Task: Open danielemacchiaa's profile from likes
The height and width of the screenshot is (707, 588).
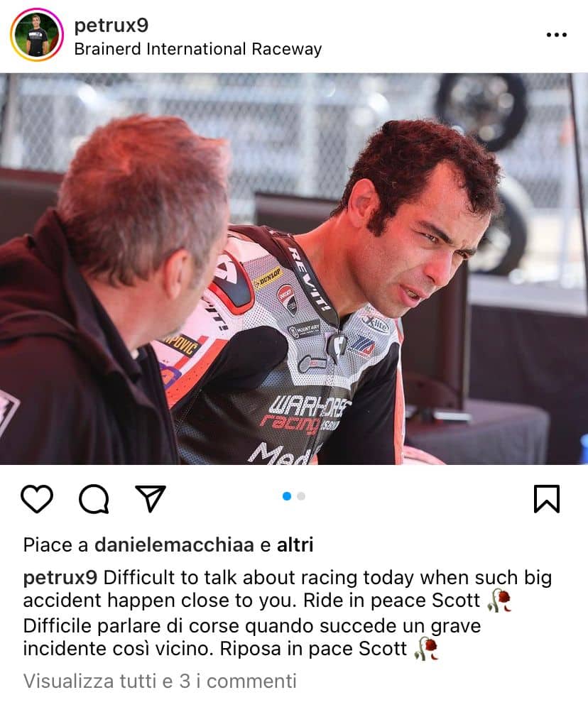Action: pyautogui.click(x=174, y=544)
